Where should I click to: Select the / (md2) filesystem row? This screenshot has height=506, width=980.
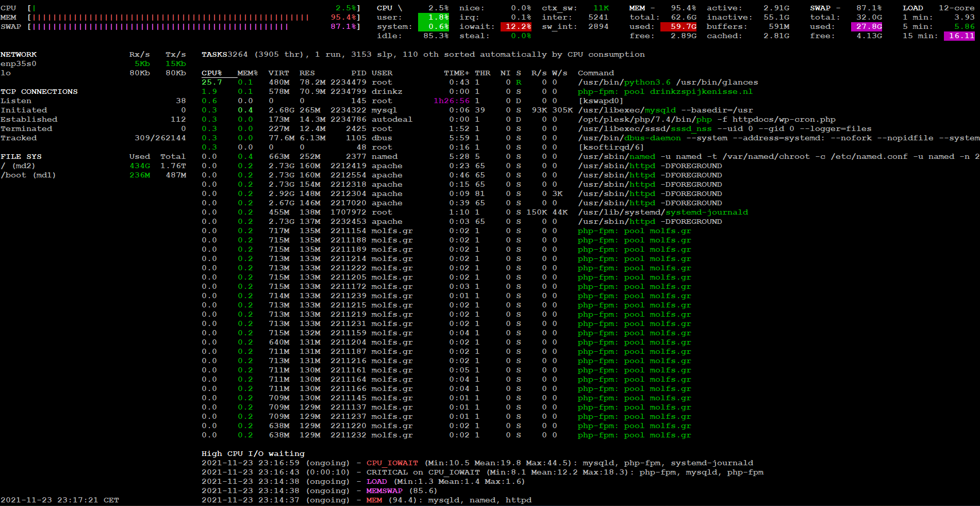point(93,166)
